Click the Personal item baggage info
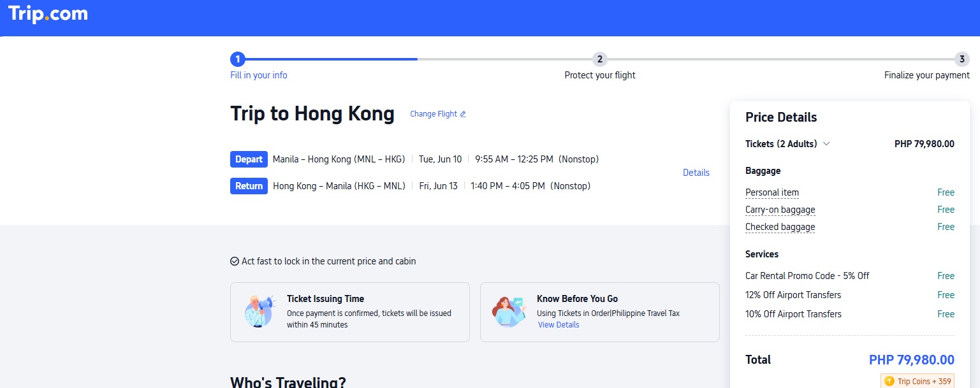Viewport: 980px width, 388px height. tap(772, 192)
